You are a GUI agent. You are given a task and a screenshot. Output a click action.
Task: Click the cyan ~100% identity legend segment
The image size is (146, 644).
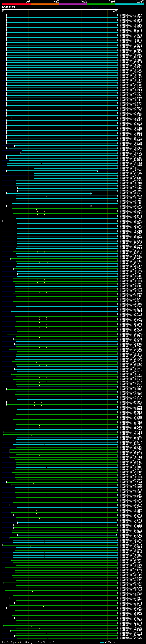pos(130,4)
